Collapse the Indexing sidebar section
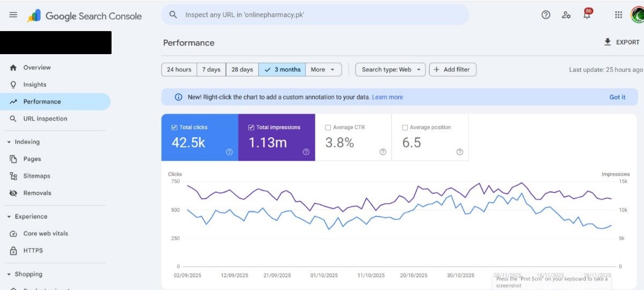 [x=9, y=142]
